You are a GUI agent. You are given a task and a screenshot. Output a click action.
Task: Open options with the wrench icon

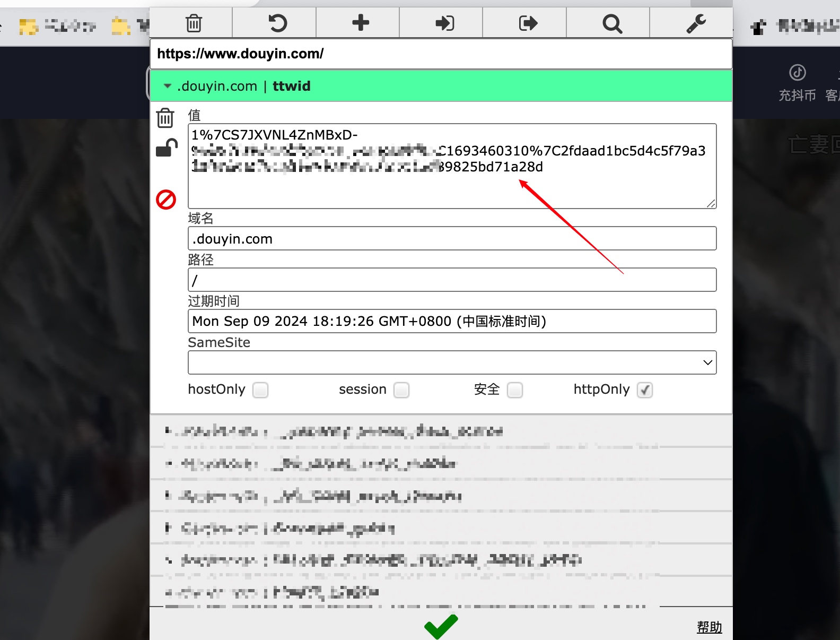click(696, 24)
